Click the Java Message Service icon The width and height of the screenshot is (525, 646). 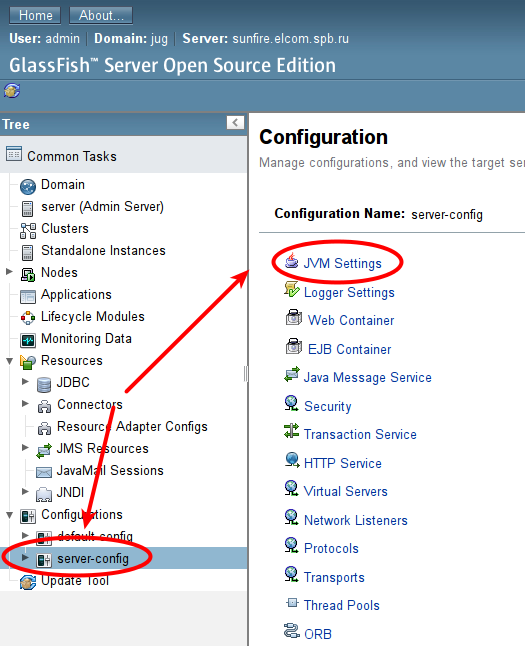click(x=292, y=375)
